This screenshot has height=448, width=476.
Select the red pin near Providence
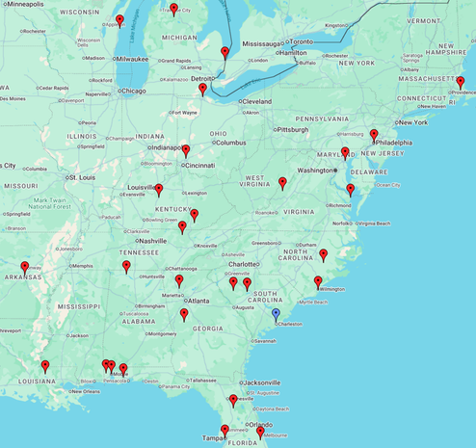coord(461,83)
